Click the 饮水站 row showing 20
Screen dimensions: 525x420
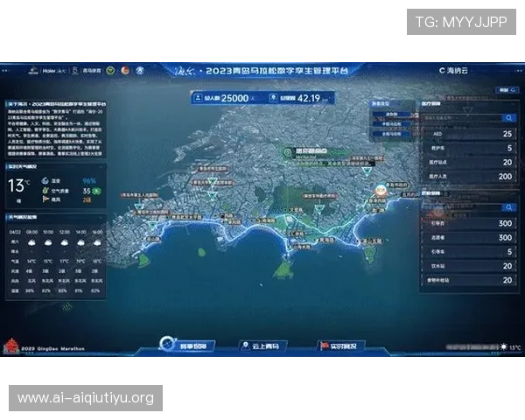469,266
